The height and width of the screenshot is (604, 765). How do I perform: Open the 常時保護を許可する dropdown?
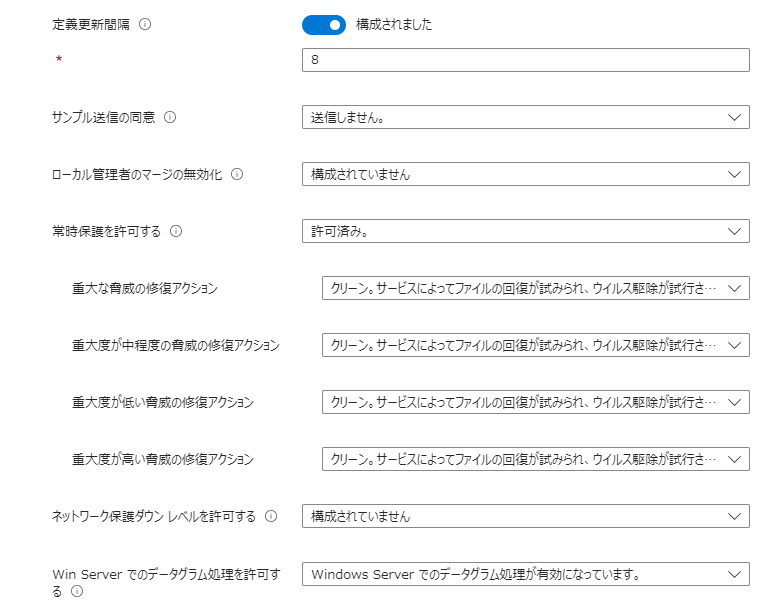525,231
